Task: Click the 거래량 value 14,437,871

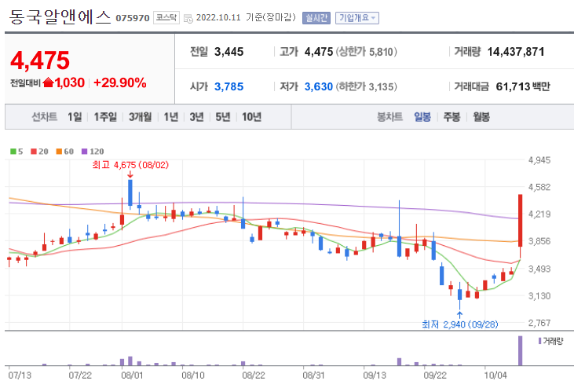Action: tap(516, 52)
